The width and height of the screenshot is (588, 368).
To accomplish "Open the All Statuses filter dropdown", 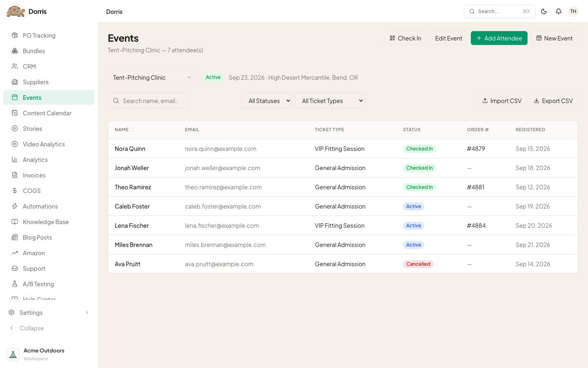I will 267,101.
